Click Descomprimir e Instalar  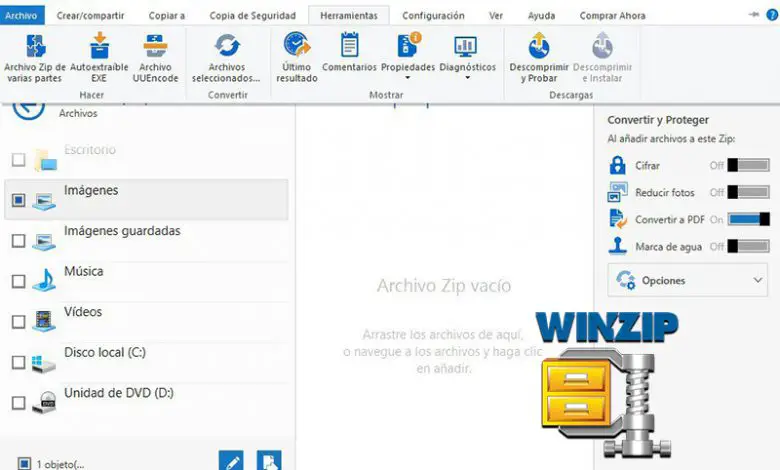pyautogui.click(x=602, y=58)
